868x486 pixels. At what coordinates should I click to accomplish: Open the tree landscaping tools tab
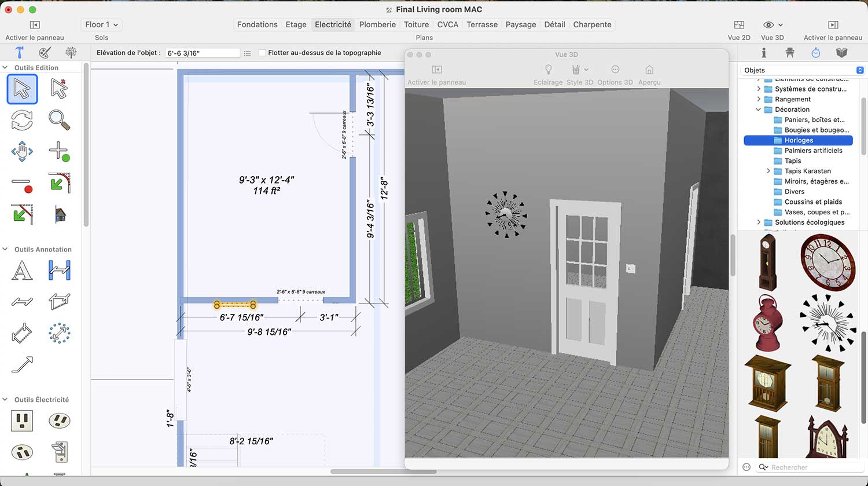(x=71, y=53)
